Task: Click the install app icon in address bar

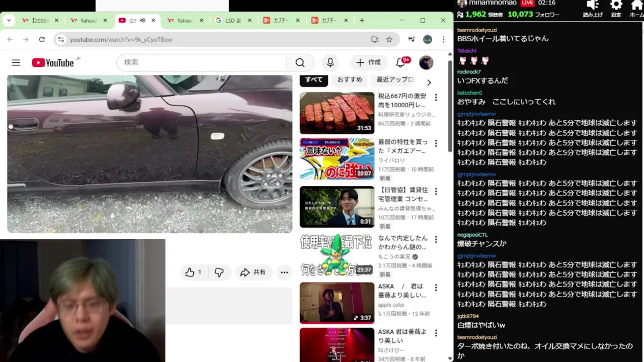Action: (375, 39)
